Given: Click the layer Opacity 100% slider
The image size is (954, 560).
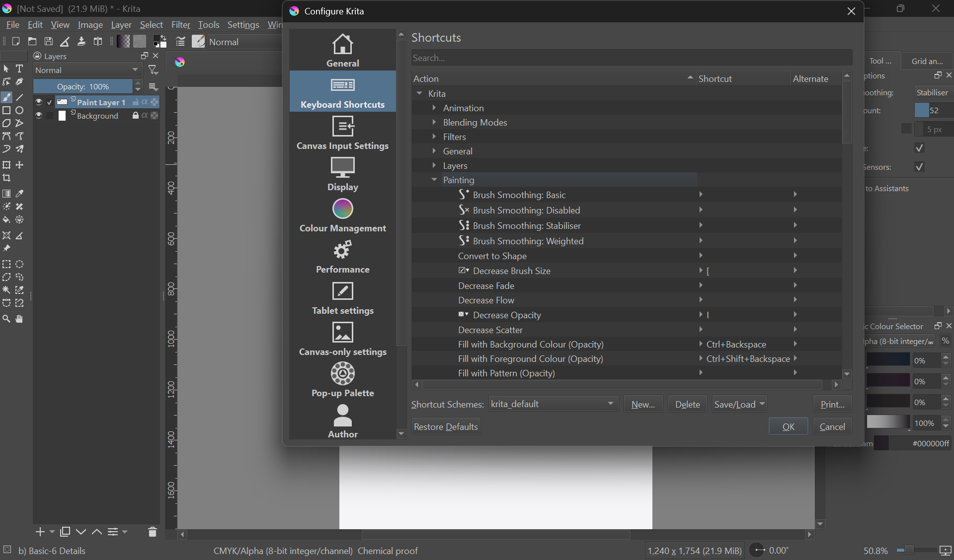Looking at the screenshot, I should coord(83,86).
